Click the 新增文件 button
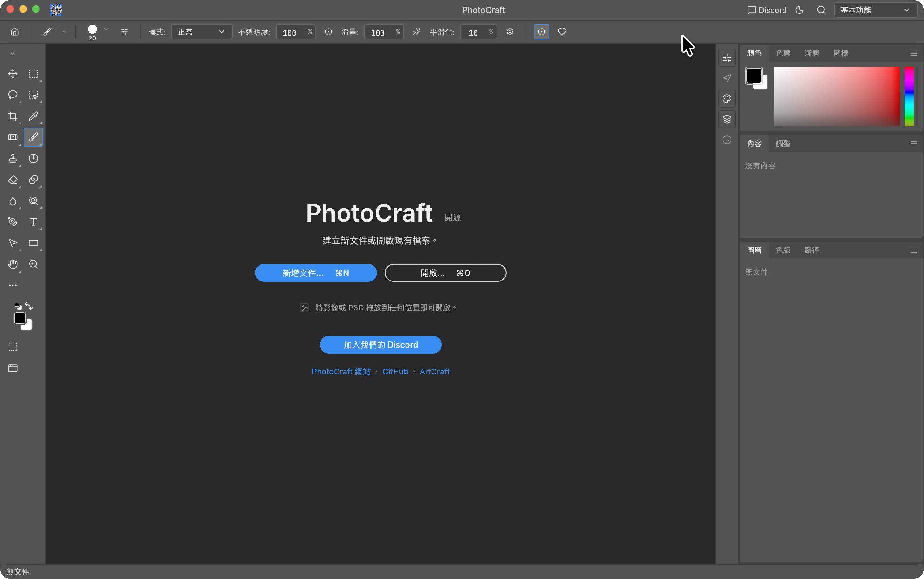Image resolution: width=924 pixels, height=579 pixels. point(316,273)
